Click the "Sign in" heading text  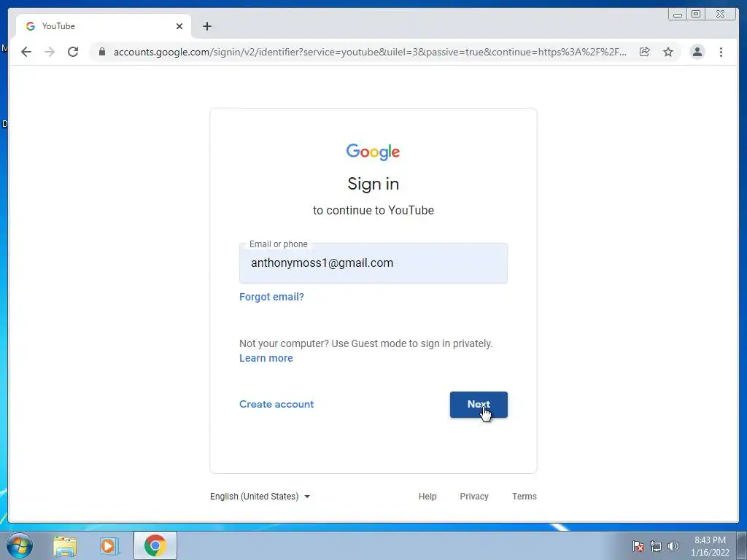click(x=373, y=184)
